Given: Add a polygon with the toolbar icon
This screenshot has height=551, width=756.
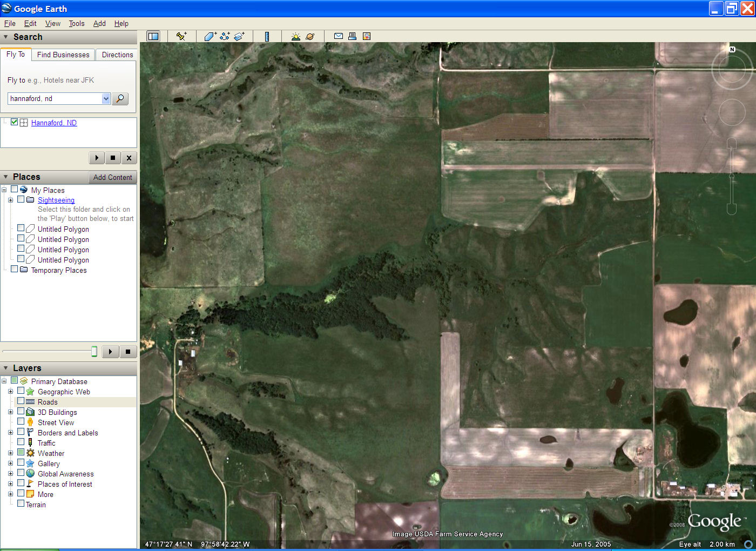Looking at the screenshot, I should pyautogui.click(x=210, y=36).
